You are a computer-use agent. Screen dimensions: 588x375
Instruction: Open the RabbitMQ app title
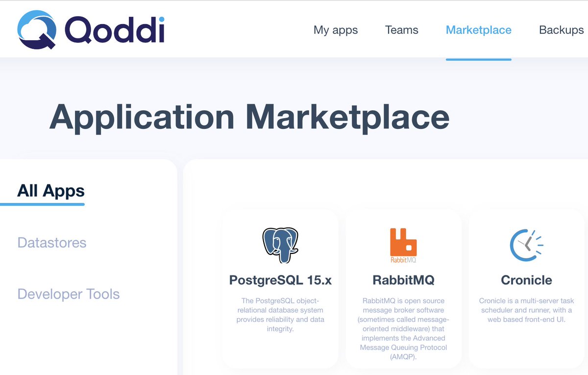pos(403,280)
